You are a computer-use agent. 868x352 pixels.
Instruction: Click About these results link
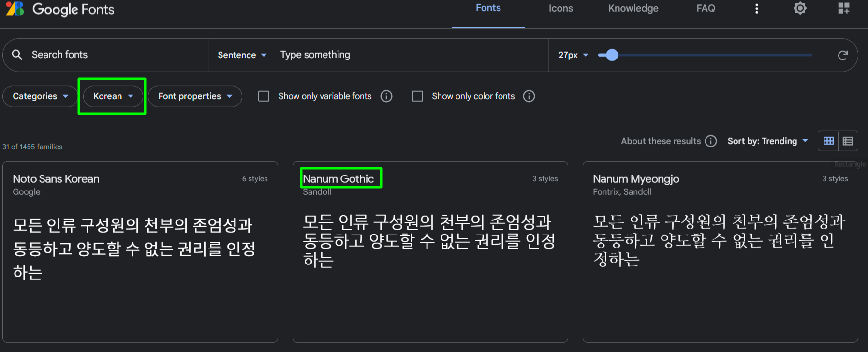coord(661,141)
